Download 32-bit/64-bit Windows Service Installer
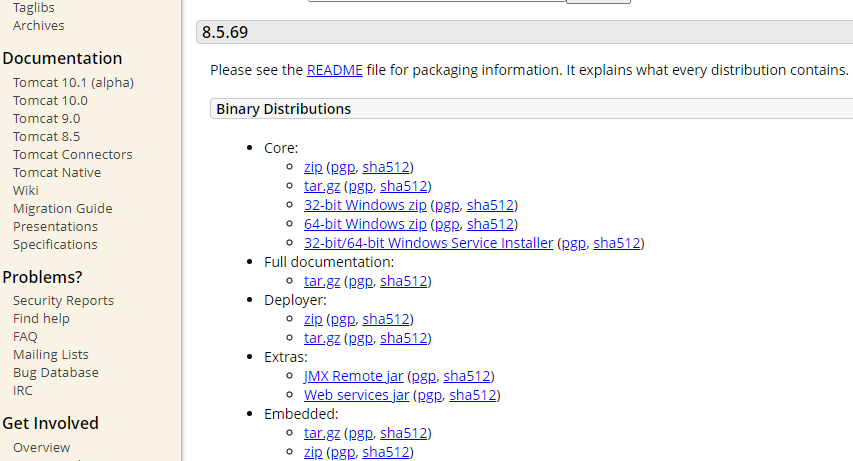Viewport: 853px width, 461px height. pyautogui.click(x=429, y=243)
